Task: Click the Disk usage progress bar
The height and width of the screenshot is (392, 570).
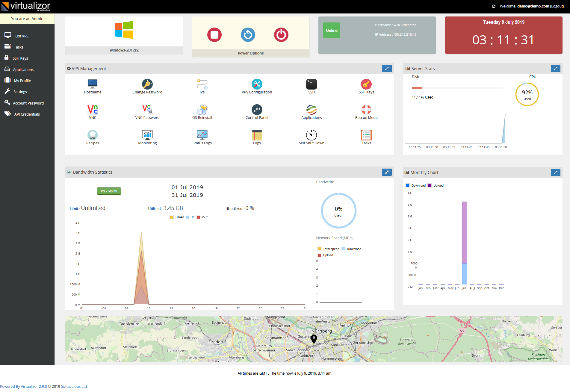Action: [457, 88]
